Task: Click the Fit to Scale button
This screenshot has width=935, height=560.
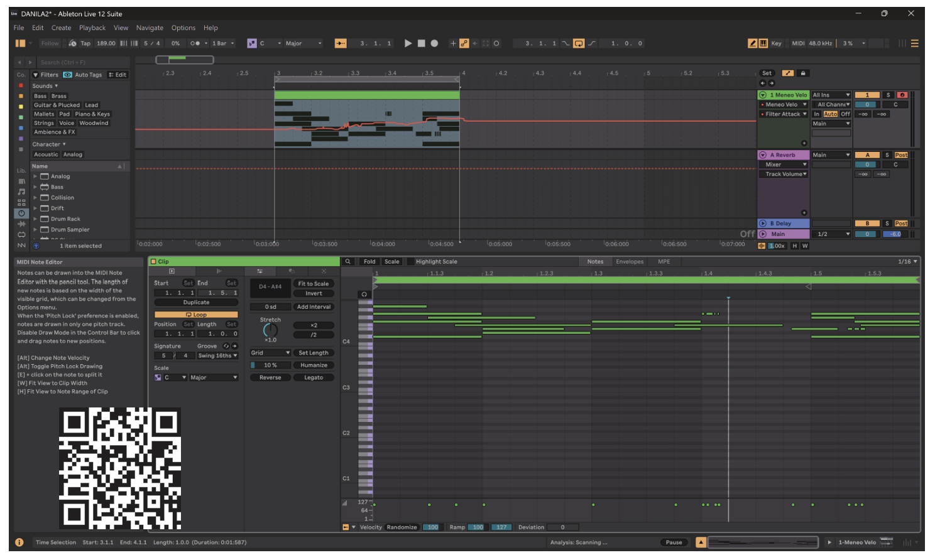Action: [314, 284]
